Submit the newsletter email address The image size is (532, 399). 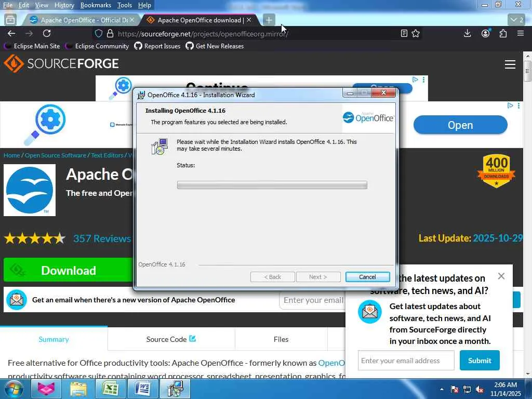pos(480,361)
